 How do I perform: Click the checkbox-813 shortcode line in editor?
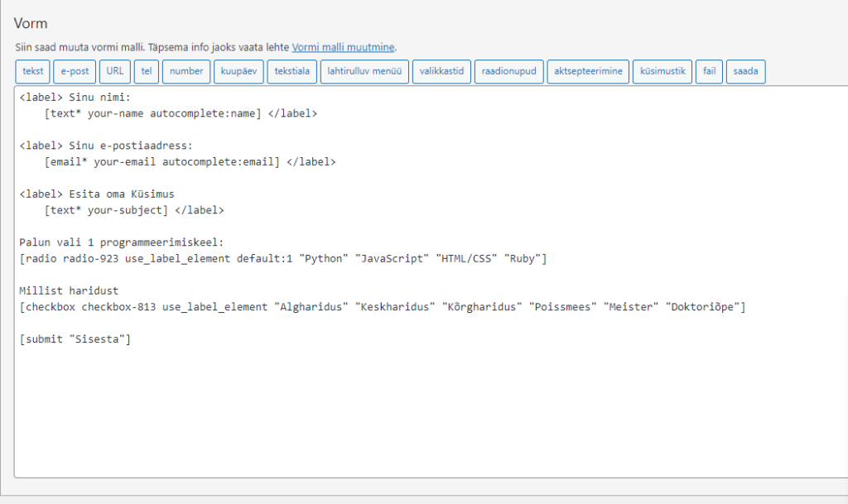click(381, 307)
